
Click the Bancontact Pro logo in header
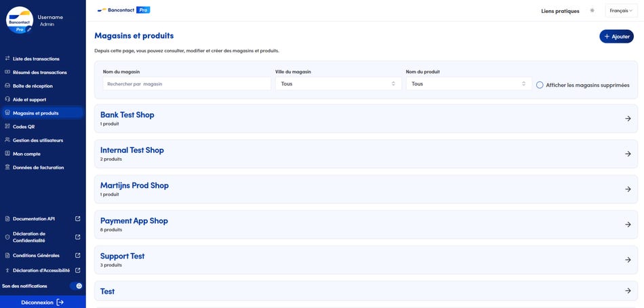(123, 10)
